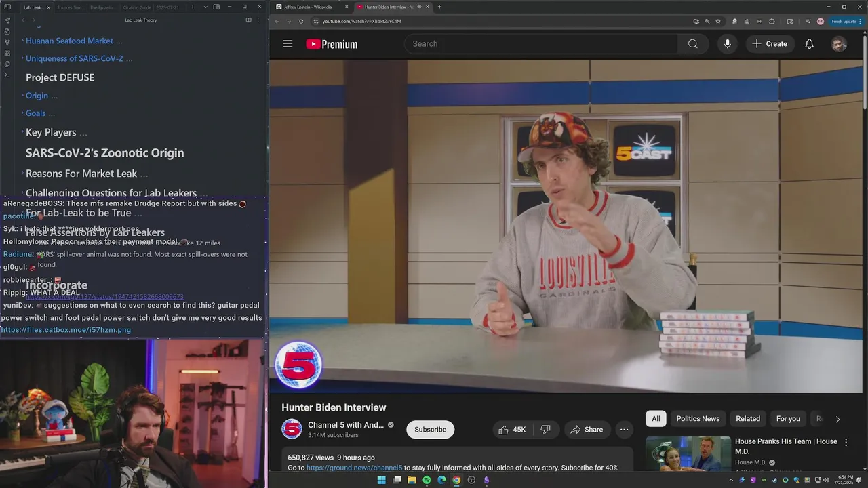
Task: Expand Reasons For Market Leak heading
Action: pos(22,174)
